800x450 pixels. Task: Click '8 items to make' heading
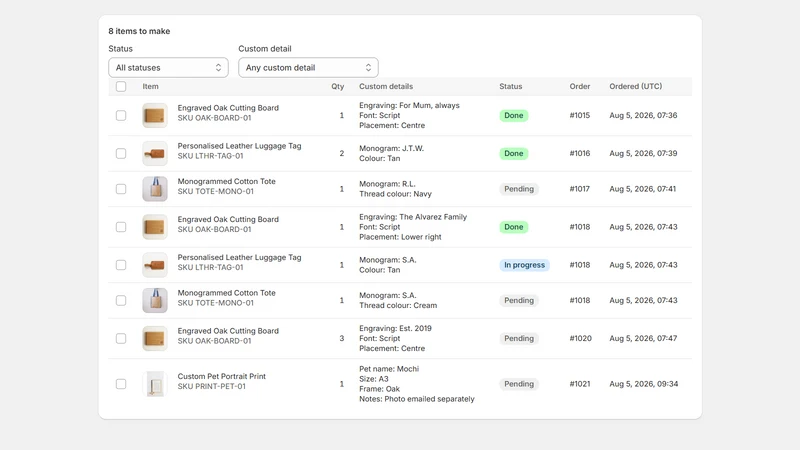click(x=139, y=31)
